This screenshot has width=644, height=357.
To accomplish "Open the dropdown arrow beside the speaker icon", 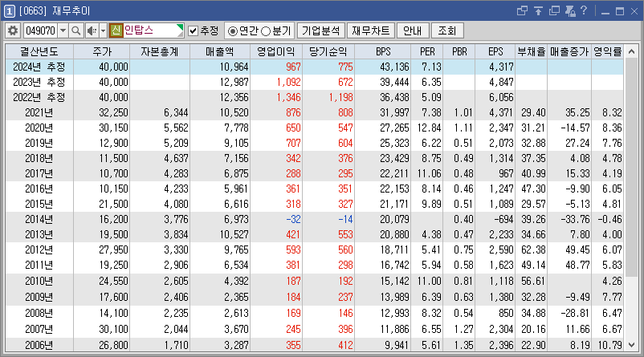I will pos(103,30).
